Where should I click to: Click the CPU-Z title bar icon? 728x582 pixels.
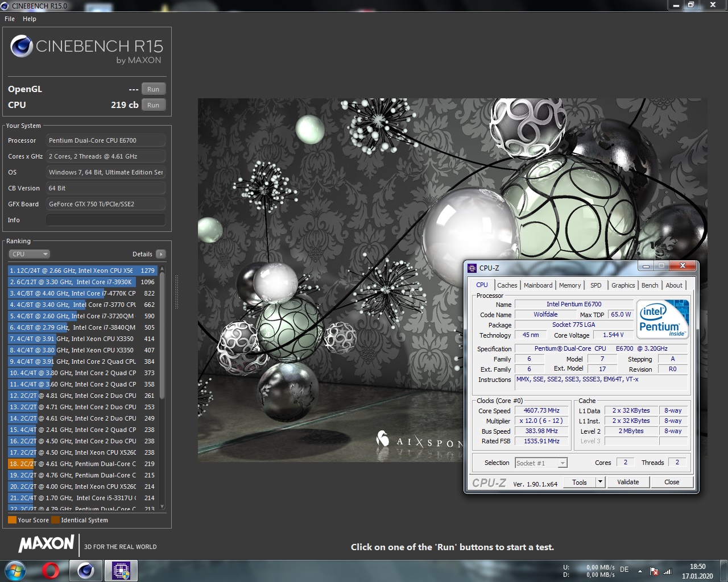click(x=472, y=268)
